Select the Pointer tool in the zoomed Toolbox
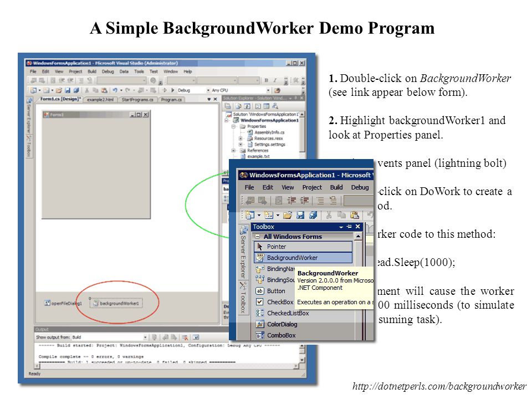 [303, 247]
